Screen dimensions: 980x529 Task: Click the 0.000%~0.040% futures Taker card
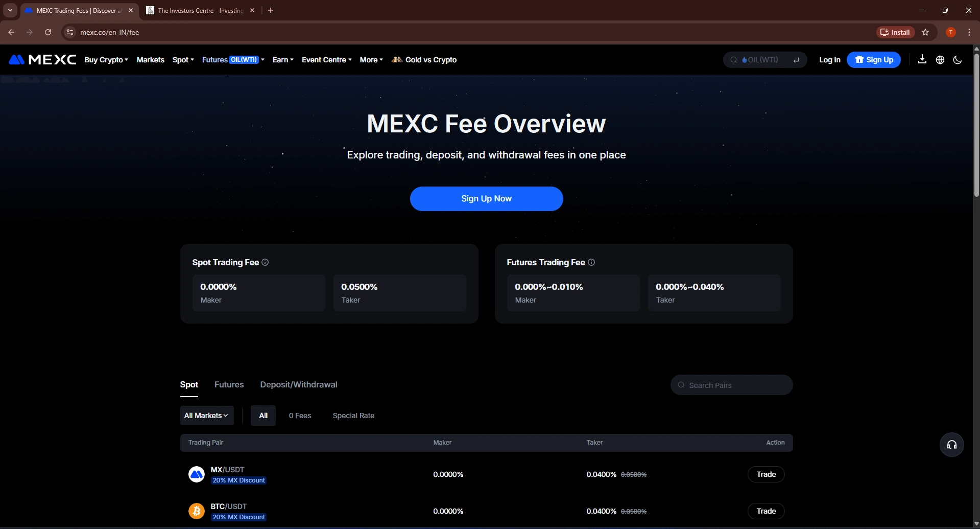coord(714,293)
